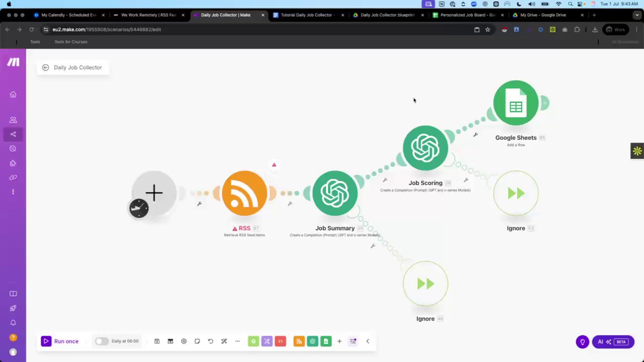Open Templates icon in the sidebar
Screen dimensions: 644x362
coord(13,149)
